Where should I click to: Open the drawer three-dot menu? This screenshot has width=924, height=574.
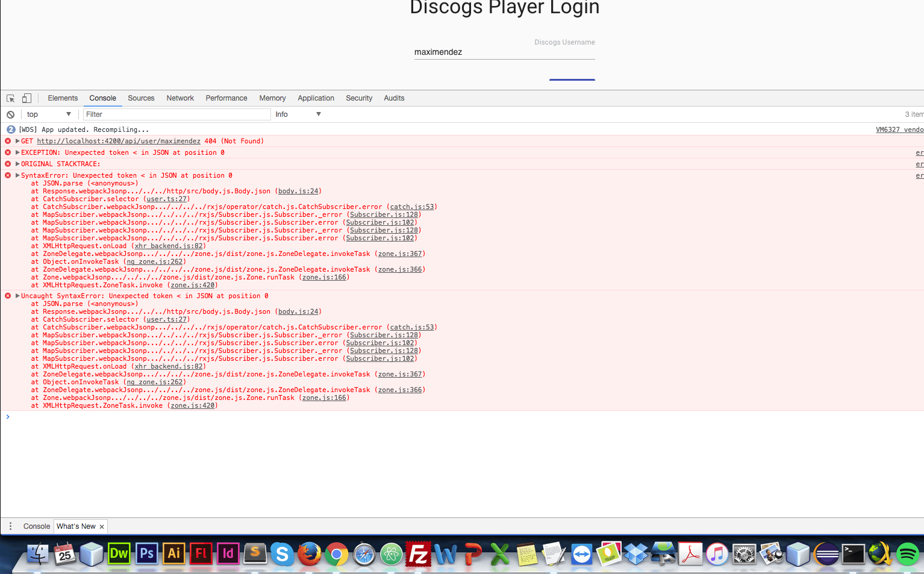tap(10, 526)
